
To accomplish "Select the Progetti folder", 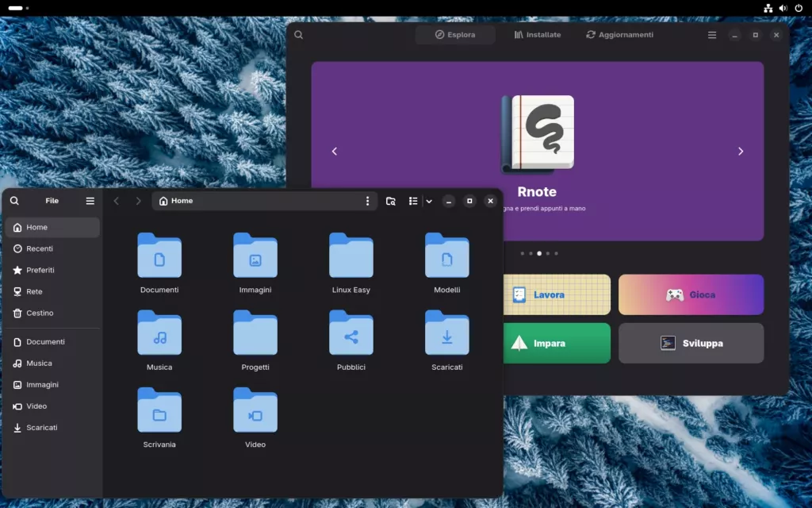I will click(255, 333).
